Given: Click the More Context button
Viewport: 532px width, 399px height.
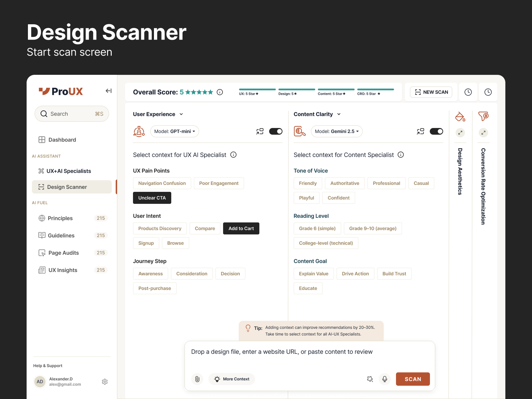Looking at the screenshot, I should [x=232, y=379].
